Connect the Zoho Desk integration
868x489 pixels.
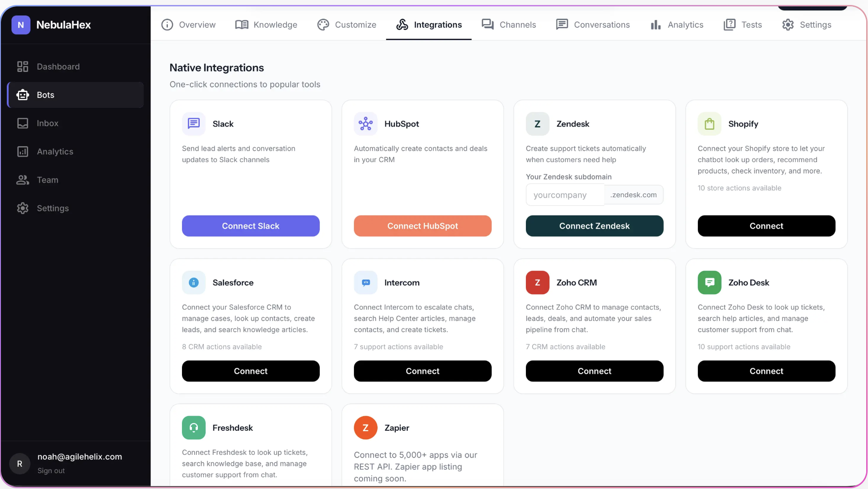[767, 371]
